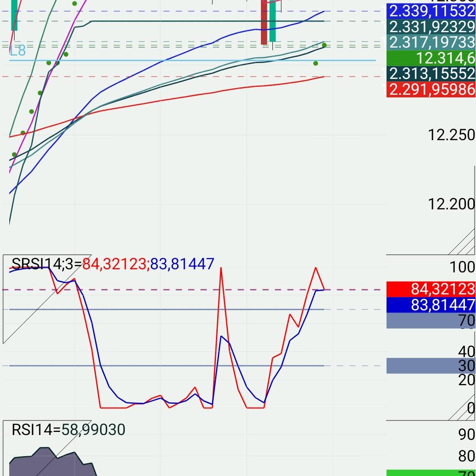Click the blue 2.339,11532 price tag
The image size is (476, 476).
431,11
